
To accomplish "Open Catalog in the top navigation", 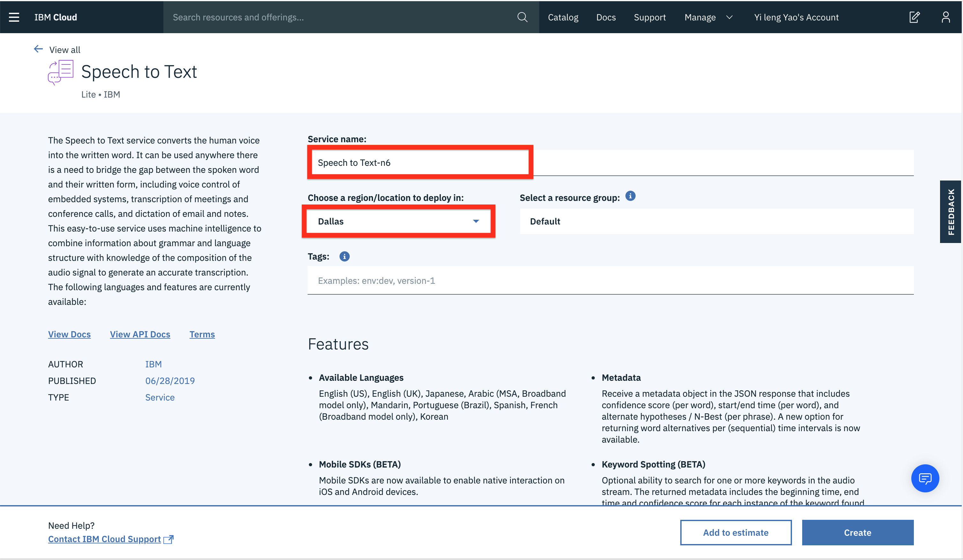I will click(x=563, y=17).
